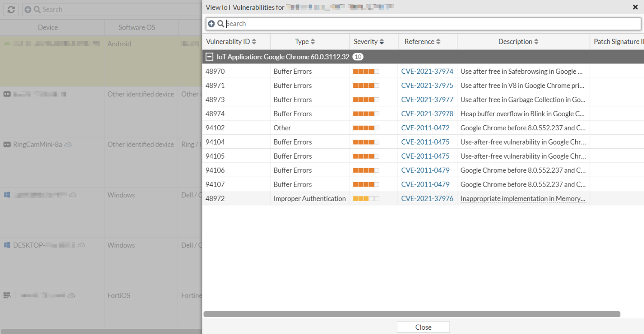This screenshot has height=334, width=644.
Task: Click the Windows icon beside DESKTOP device
Action: coord(7,245)
